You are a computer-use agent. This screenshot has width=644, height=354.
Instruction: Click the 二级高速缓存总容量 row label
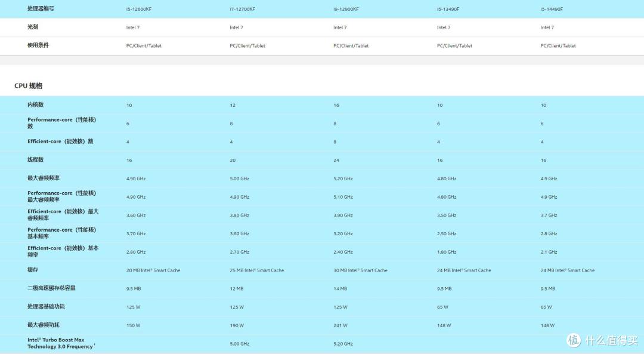click(x=51, y=288)
